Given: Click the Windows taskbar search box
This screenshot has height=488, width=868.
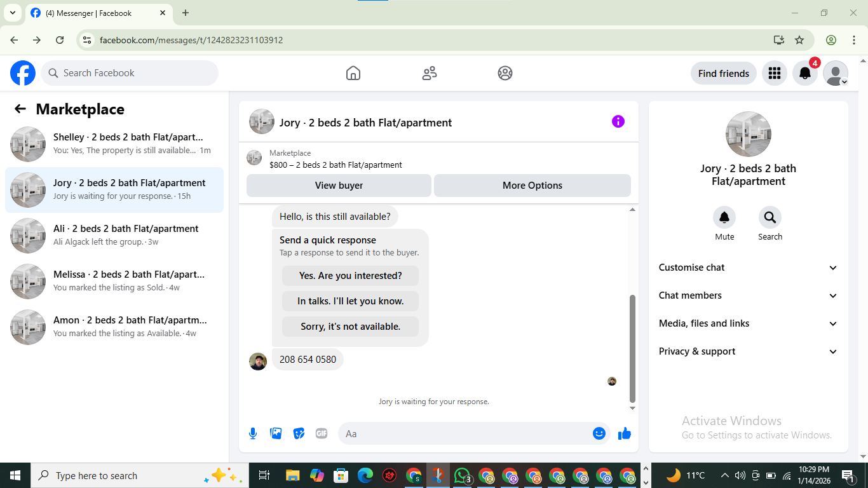Looking at the screenshot, I should pos(139,475).
